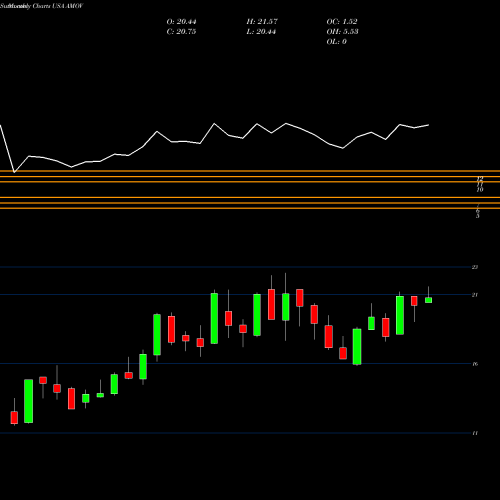Click the end point of the white line graph

(428, 125)
